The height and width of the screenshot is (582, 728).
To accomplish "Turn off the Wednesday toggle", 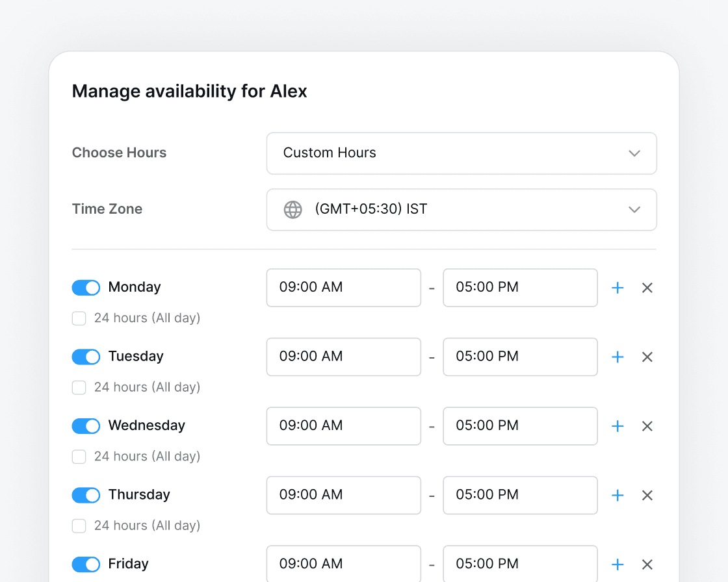I will tap(86, 425).
